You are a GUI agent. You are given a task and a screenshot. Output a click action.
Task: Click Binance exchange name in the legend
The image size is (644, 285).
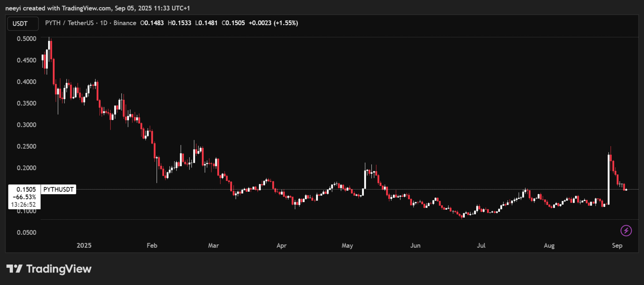pos(125,23)
